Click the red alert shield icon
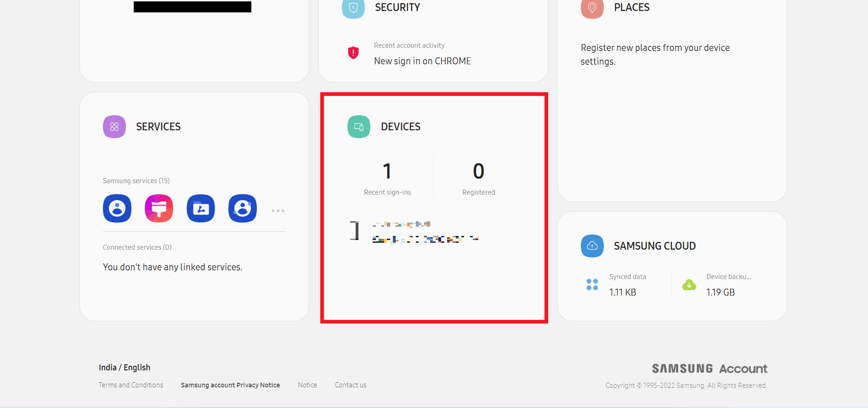The width and height of the screenshot is (868, 408). tap(353, 53)
